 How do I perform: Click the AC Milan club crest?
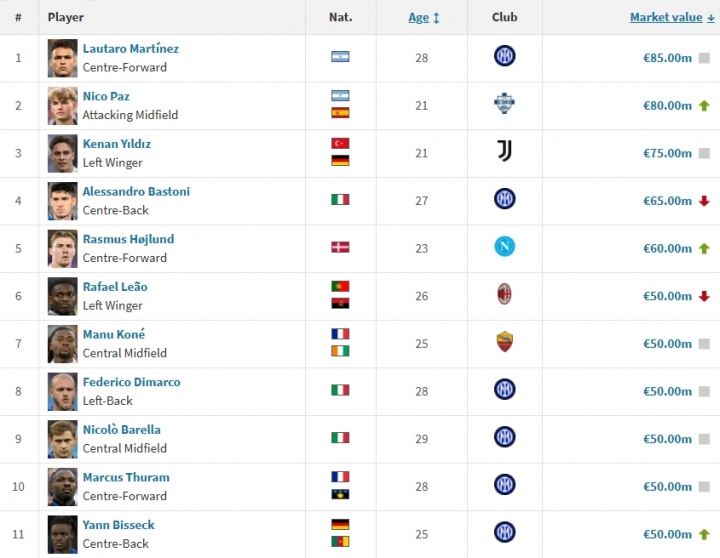pos(504,294)
